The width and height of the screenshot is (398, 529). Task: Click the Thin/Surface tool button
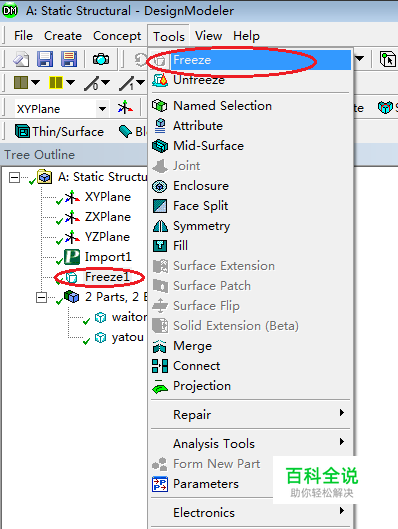click(x=59, y=132)
